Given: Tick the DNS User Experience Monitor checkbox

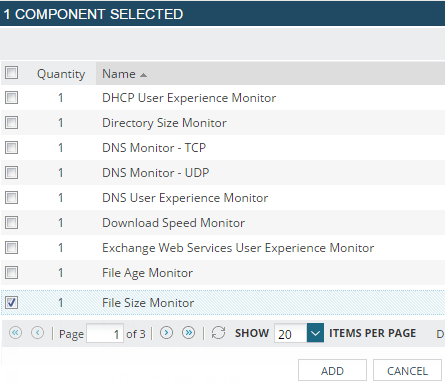Looking at the screenshot, I should pyautogui.click(x=11, y=198).
